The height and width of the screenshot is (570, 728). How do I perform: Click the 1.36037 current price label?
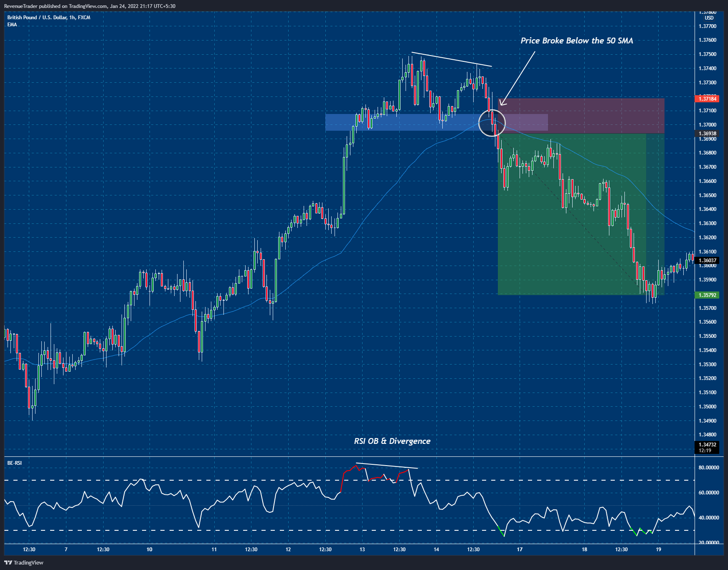707,260
